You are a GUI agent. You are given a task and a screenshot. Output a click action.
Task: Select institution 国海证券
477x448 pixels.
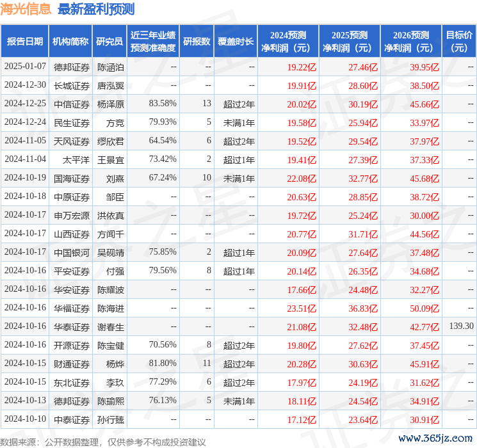pos(72,179)
